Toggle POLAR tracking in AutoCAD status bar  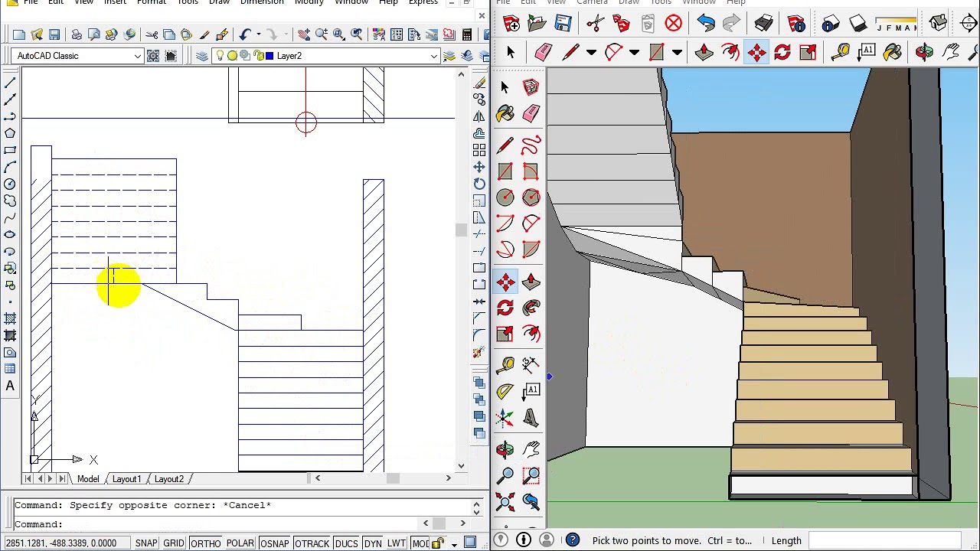(240, 543)
